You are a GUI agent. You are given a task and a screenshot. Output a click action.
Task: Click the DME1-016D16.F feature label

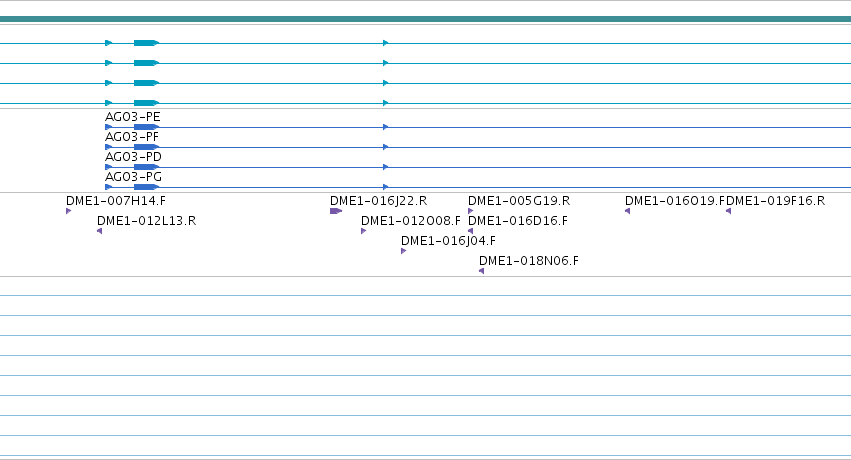click(x=518, y=221)
